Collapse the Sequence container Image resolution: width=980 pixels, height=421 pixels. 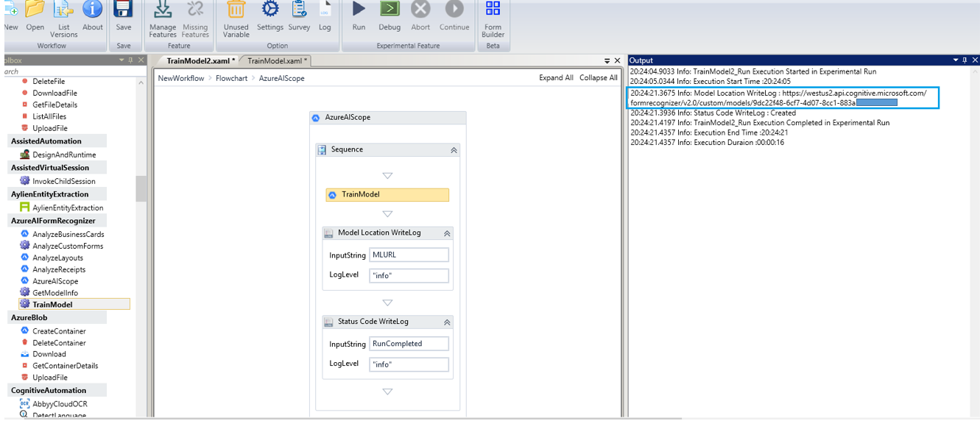point(454,150)
